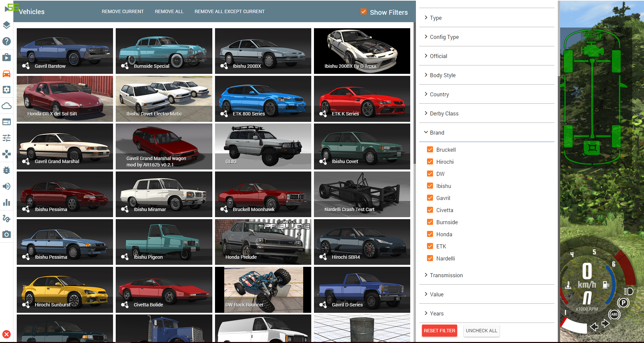The width and height of the screenshot is (644, 343).
Task: Expand the Years filter section
Action: tap(487, 313)
